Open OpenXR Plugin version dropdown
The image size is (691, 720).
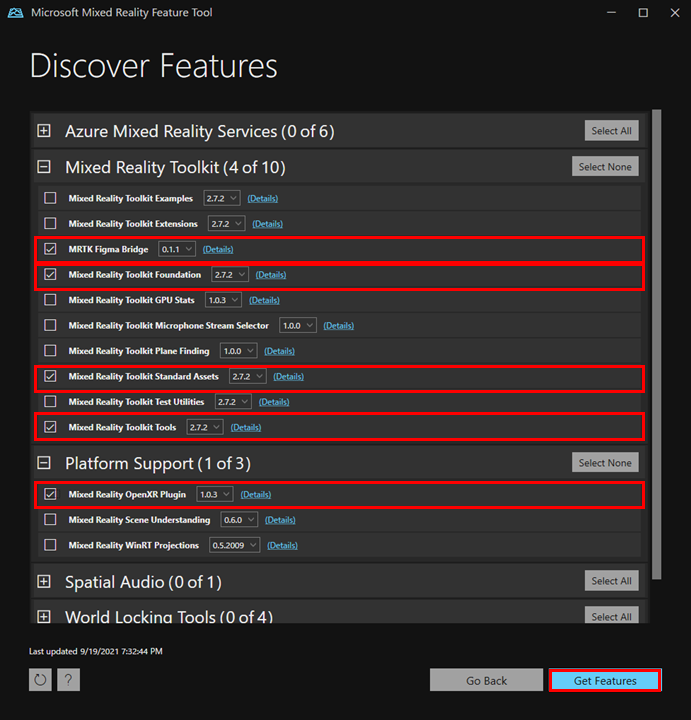click(215, 495)
